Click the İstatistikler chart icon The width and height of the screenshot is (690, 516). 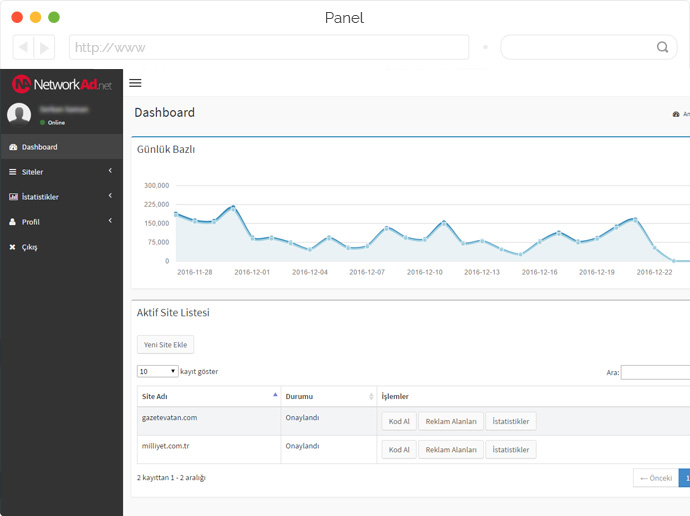click(13, 197)
